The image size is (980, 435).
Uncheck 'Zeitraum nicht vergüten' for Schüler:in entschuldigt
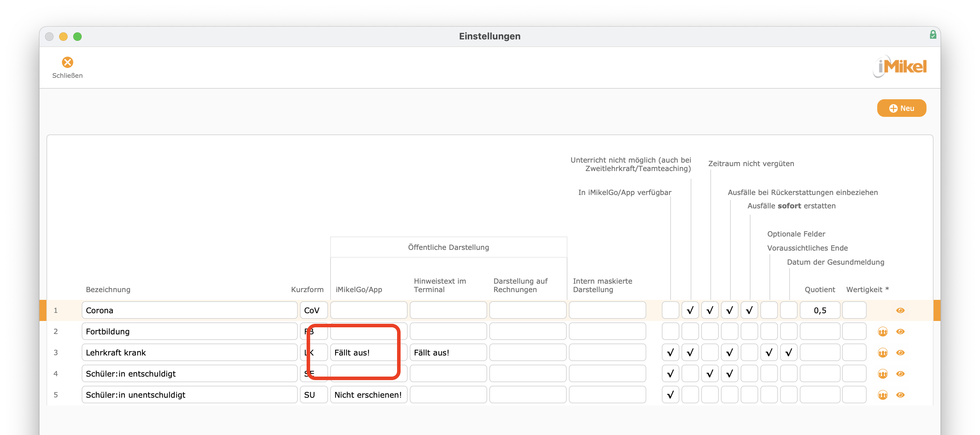point(710,373)
